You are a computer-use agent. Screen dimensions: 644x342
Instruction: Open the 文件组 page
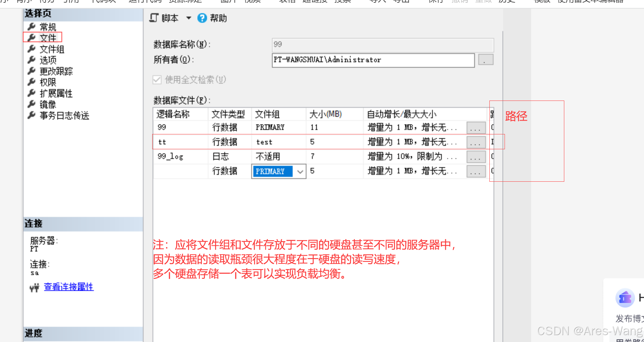coord(52,49)
